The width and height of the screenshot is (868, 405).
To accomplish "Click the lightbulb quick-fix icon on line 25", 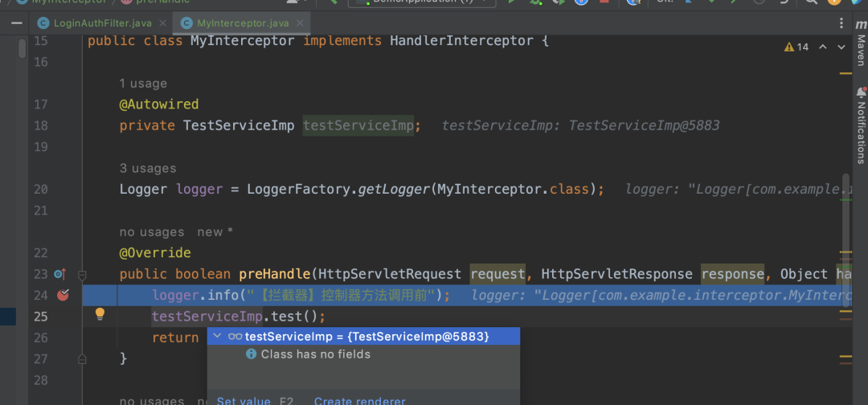I will [100, 314].
